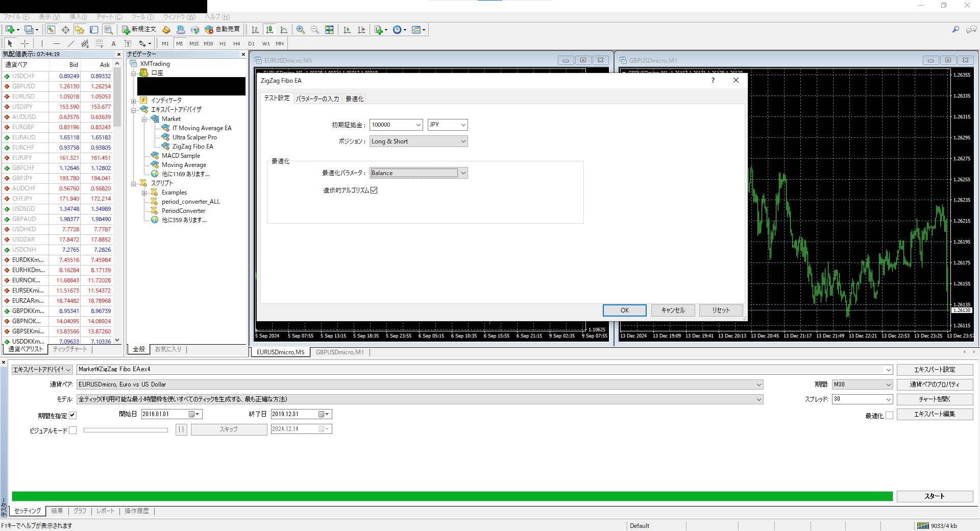
Task: Toggle the 遺伝的アルゴリズム checkbox
Action: point(374,190)
